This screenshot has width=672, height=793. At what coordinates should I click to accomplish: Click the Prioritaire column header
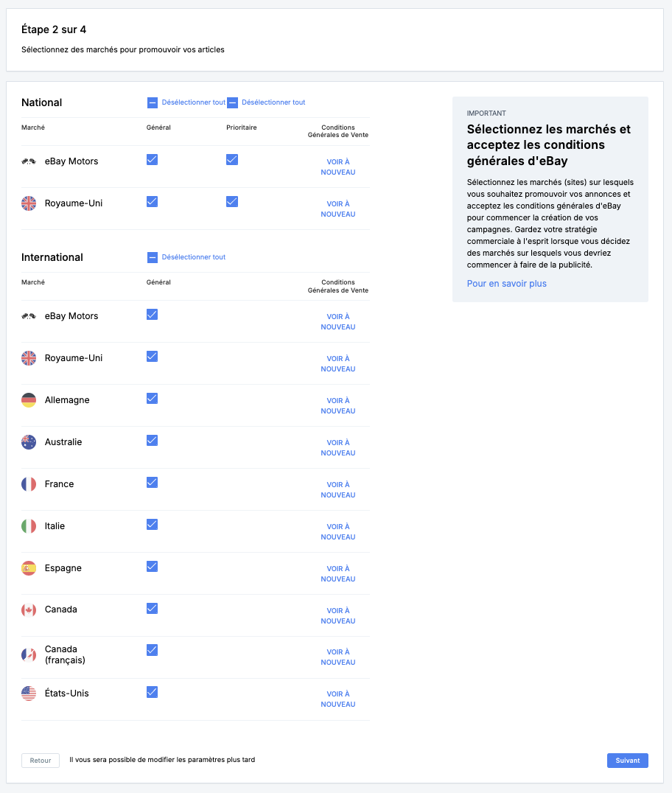pos(242,127)
